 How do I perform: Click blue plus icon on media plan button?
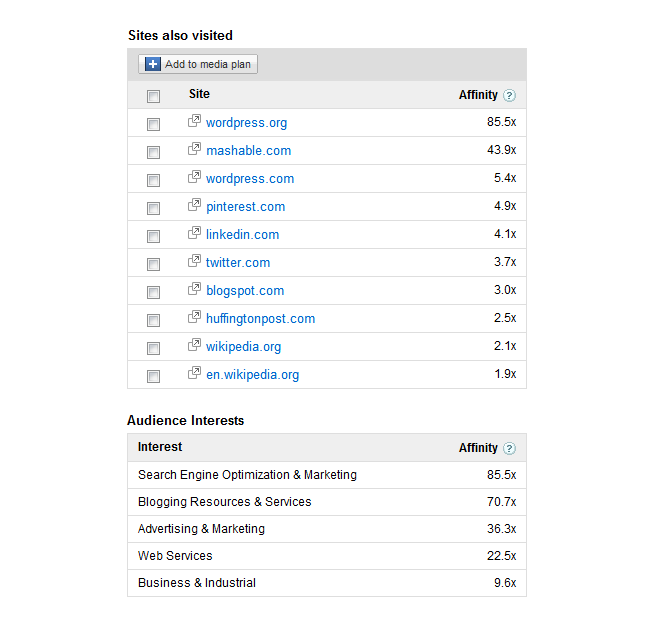[153, 64]
